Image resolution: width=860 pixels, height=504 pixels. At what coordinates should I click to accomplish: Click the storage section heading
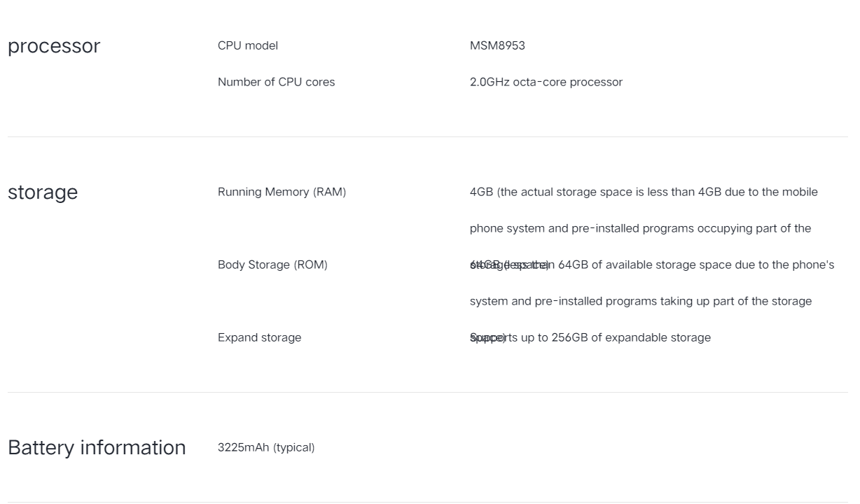point(43,192)
